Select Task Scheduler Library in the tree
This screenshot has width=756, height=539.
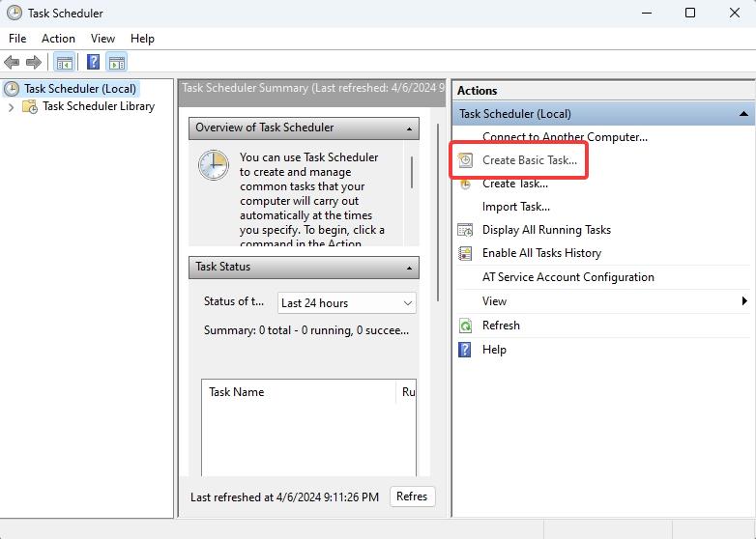[99, 106]
